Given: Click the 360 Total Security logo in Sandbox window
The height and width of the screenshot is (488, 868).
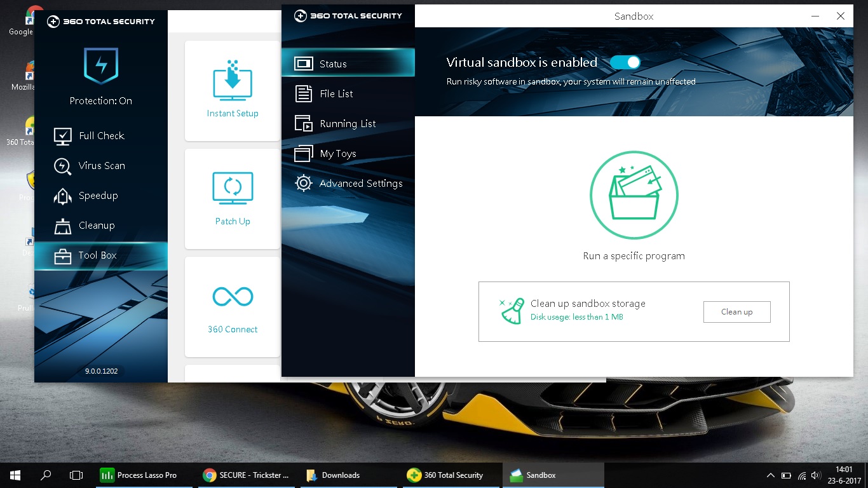Looking at the screenshot, I should coord(348,15).
